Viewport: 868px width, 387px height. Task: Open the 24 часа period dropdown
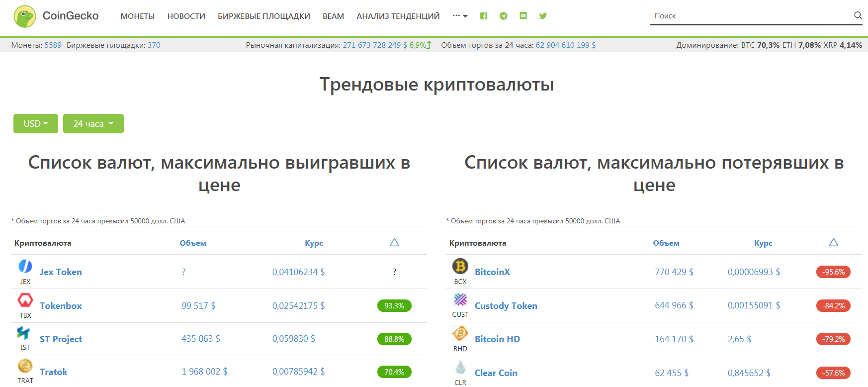click(x=93, y=124)
